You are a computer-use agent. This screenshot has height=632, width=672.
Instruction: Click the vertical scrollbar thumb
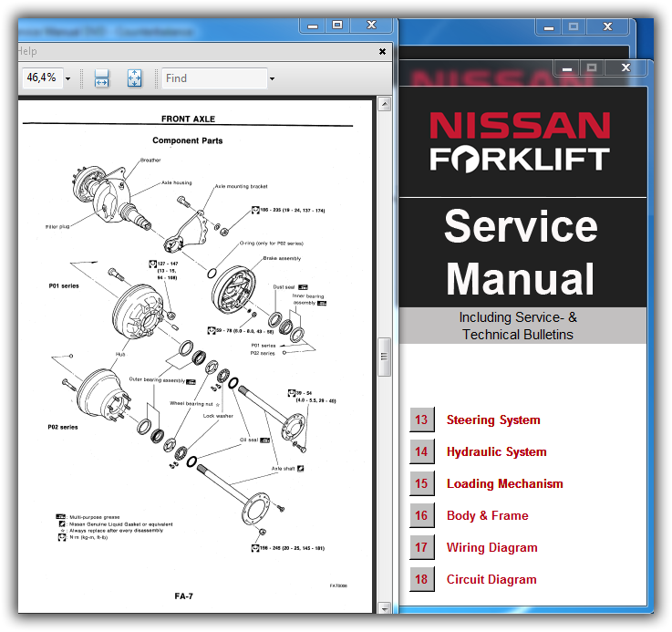click(384, 357)
